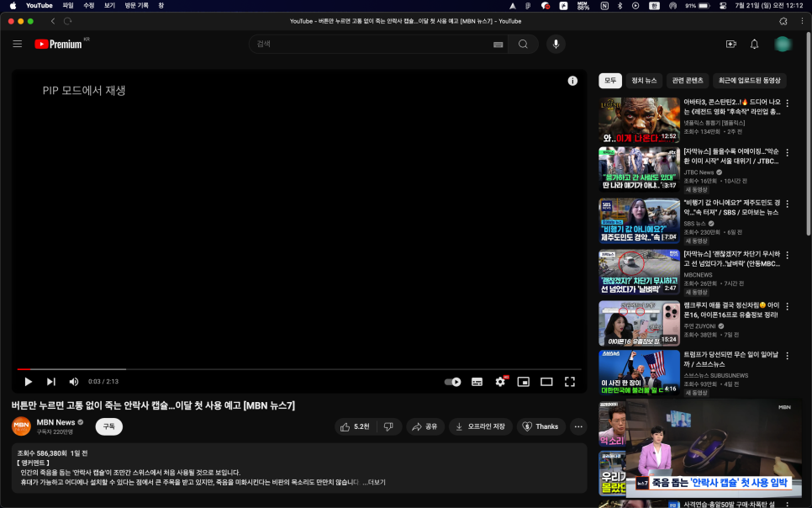
Task: Save video for offline download
Action: pyautogui.click(x=481, y=426)
